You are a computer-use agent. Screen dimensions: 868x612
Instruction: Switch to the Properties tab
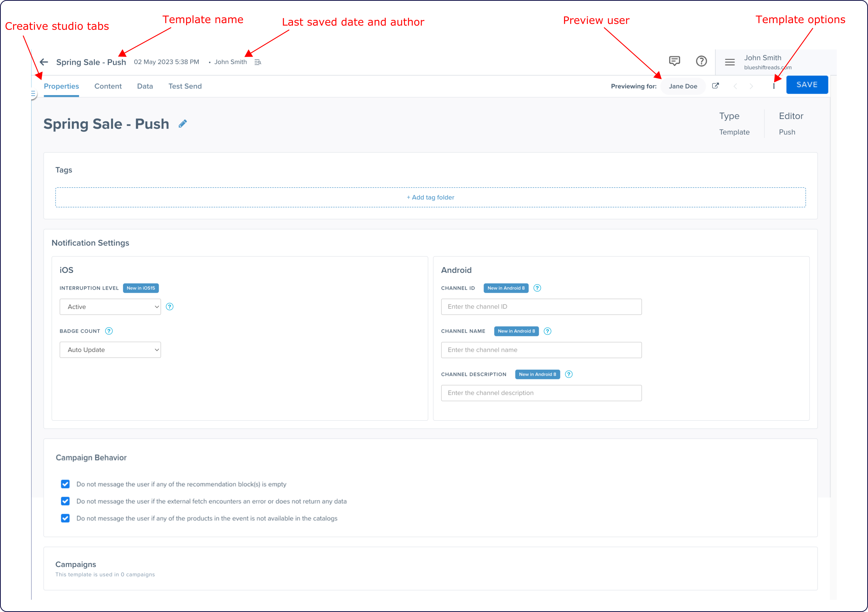[61, 86]
